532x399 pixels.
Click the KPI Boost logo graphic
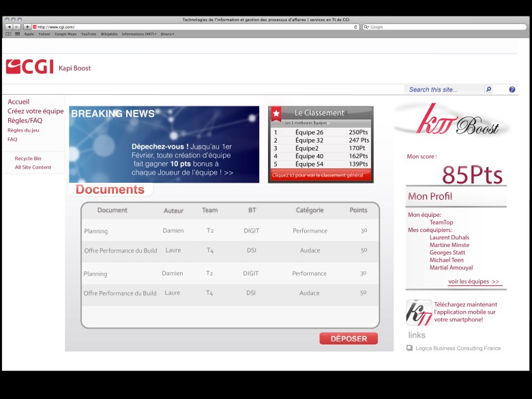point(452,121)
